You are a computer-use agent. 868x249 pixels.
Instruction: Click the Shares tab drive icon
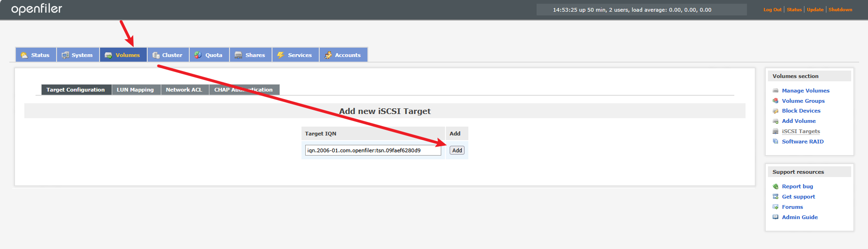tap(238, 55)
